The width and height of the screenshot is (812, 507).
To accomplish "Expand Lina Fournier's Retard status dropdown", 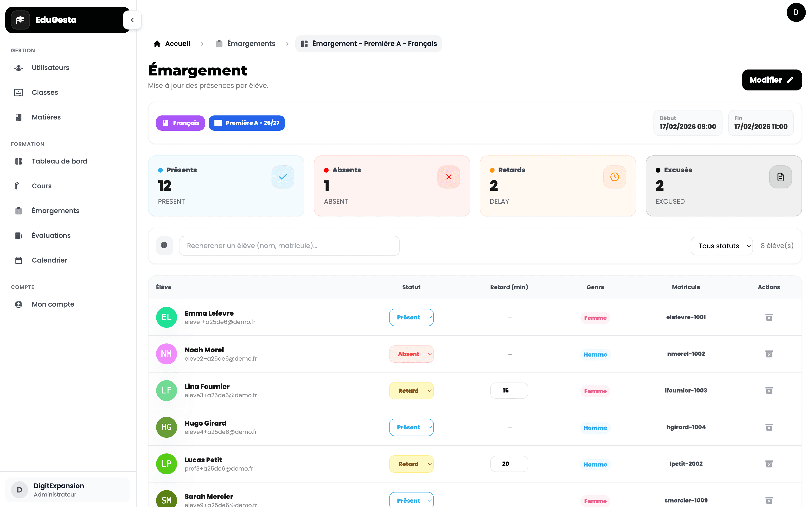I will (411, 391).
